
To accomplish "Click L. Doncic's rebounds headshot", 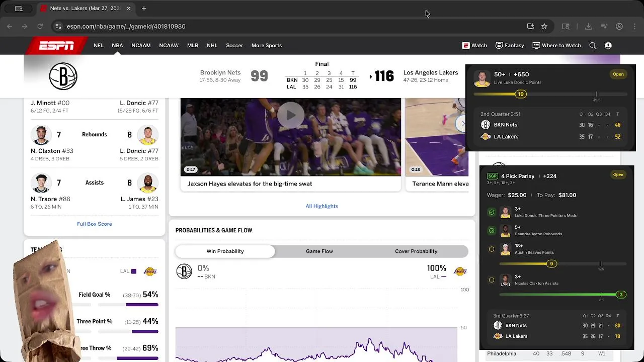I will click(148, 135).
